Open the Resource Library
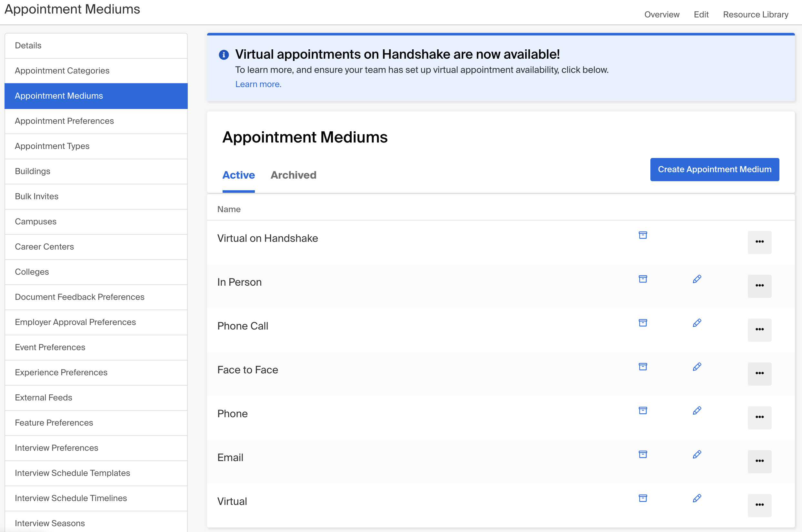This screenshot has width=802, height=532. [x=756, y=15]
